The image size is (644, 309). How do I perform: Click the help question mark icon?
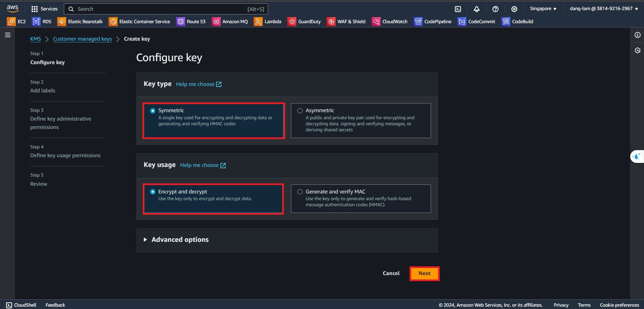click(x=495, y=9)
